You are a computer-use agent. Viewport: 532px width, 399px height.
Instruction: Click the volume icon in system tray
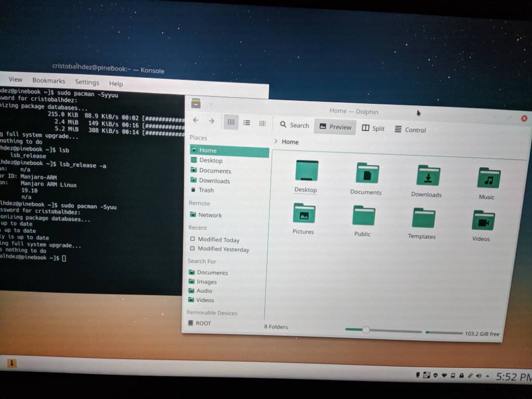[x=478, y=375]
